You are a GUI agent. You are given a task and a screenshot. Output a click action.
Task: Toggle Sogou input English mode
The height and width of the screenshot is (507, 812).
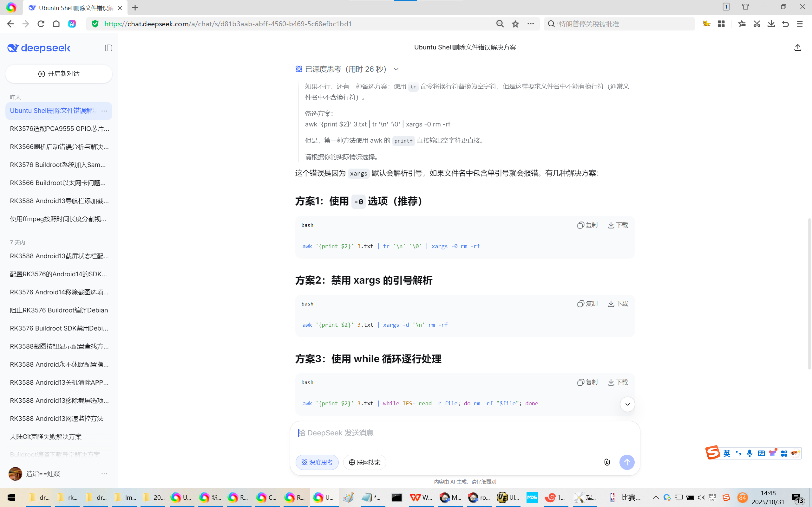pos(727,453)
